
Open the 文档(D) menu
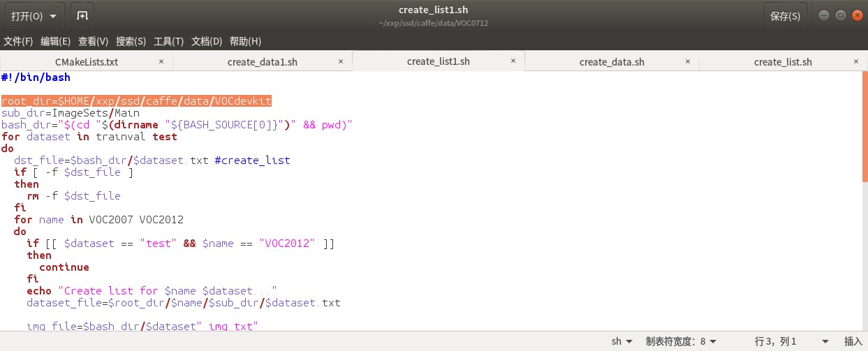click(x=207, y=41)
